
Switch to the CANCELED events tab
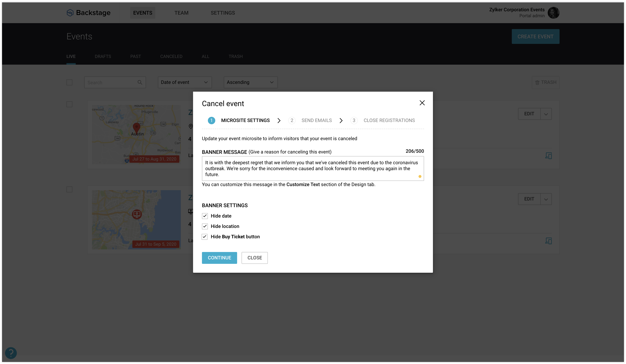pos(171,56)
